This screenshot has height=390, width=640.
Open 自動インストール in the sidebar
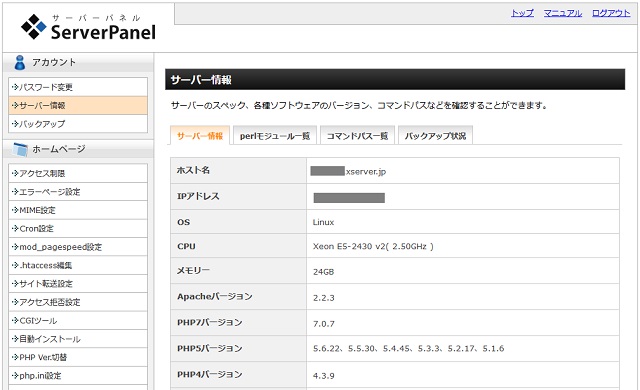[78, 339]
